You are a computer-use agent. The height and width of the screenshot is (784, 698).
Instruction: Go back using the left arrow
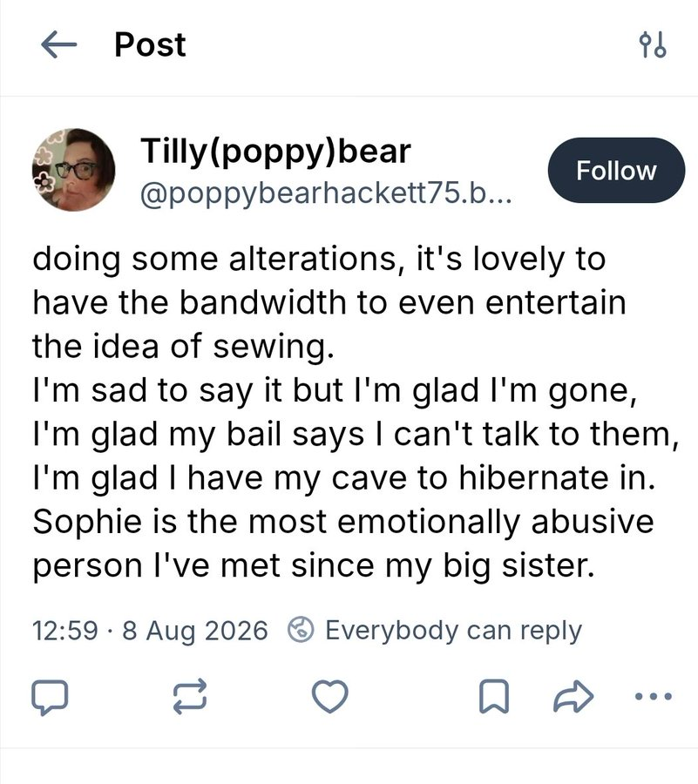pos(58,45)
